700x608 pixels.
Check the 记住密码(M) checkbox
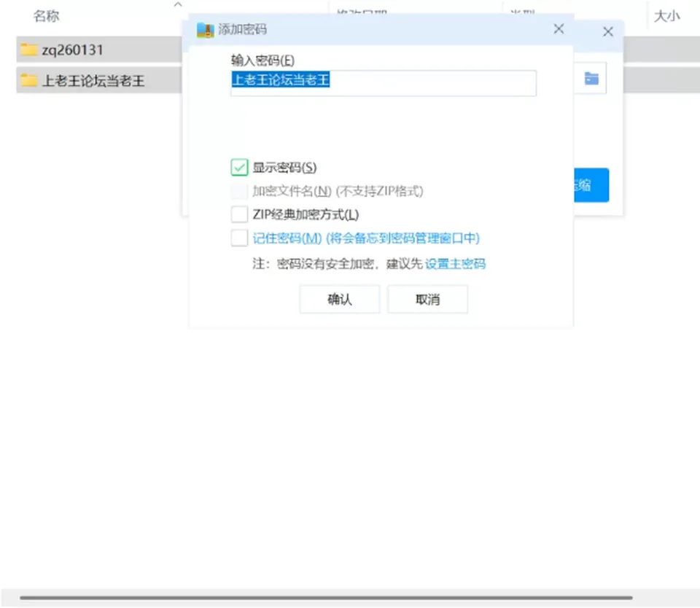tap(239, 238)
